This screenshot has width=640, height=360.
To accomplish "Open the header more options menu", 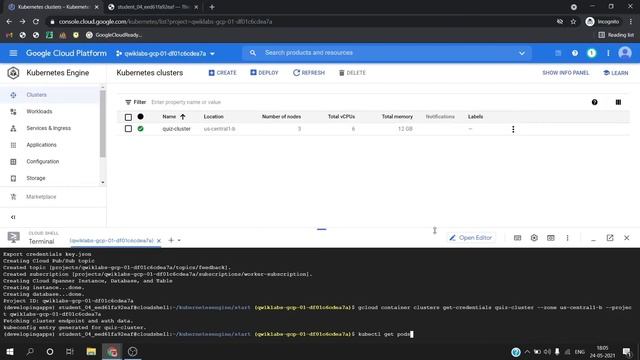I will [x=608, y=53].
